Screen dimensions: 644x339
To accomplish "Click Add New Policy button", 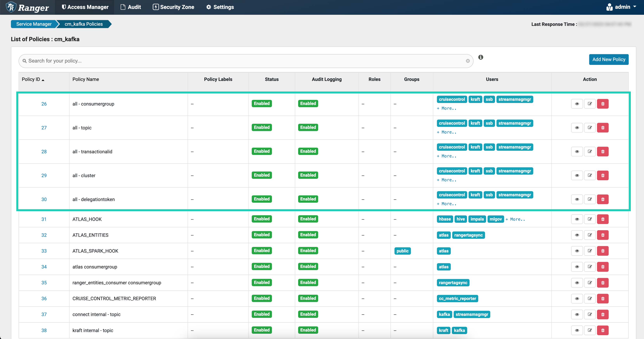I will (x=608, y=60).
